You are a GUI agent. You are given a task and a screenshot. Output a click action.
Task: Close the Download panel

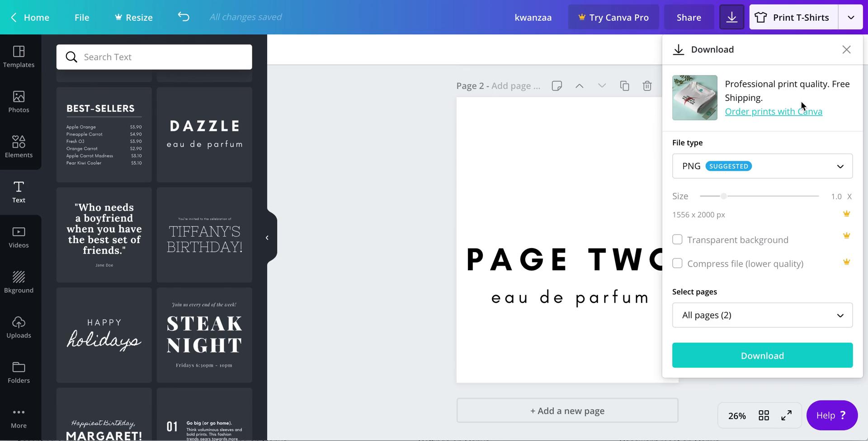pos(846,50)
